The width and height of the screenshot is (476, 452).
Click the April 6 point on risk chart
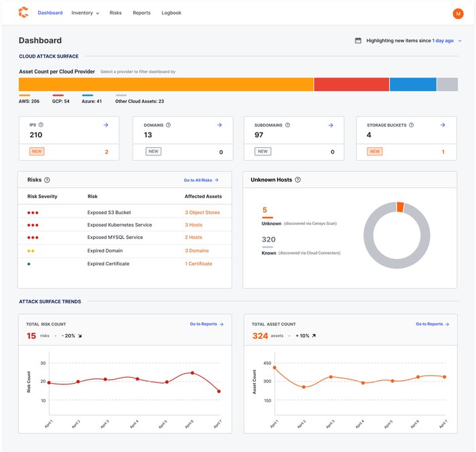pos(192,373)
